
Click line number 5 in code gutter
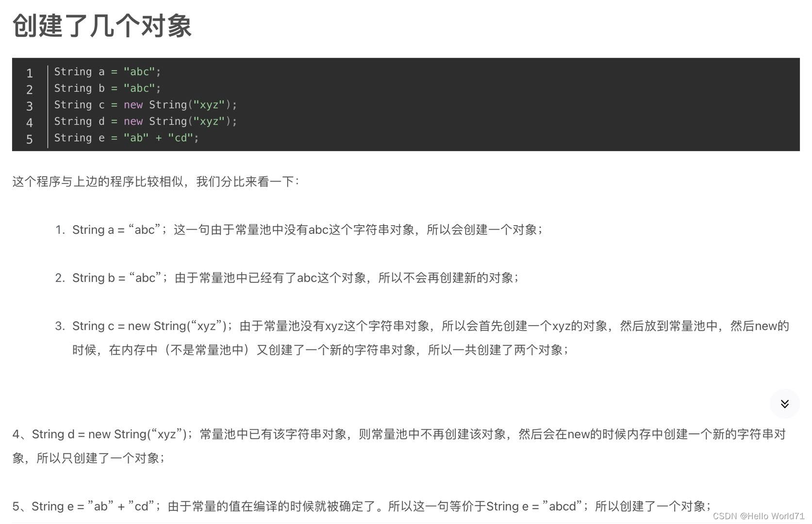tap(30, 139)
